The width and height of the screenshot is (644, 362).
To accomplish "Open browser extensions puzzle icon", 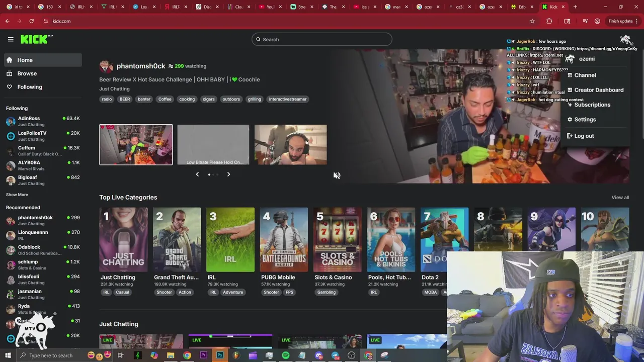I will click(x=549, y=21).
